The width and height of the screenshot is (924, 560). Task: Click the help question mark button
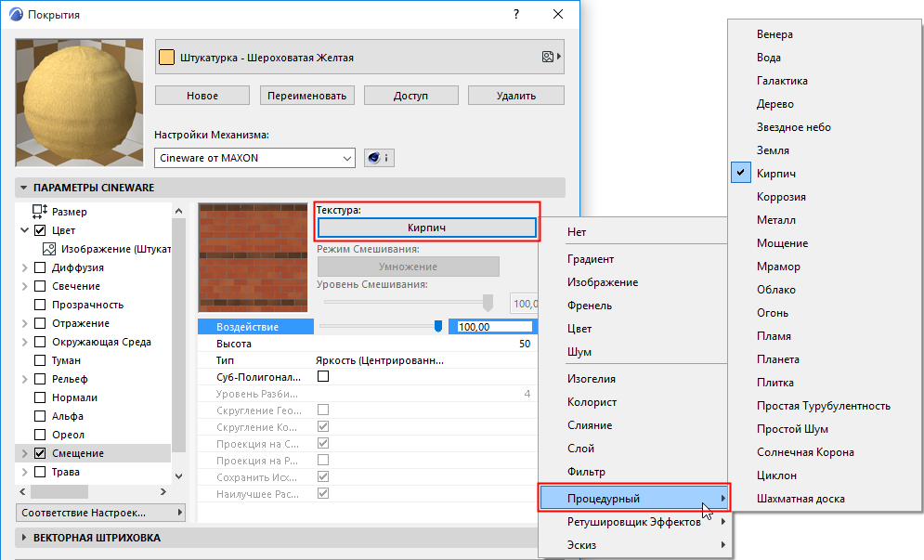(x=516, y=14)
